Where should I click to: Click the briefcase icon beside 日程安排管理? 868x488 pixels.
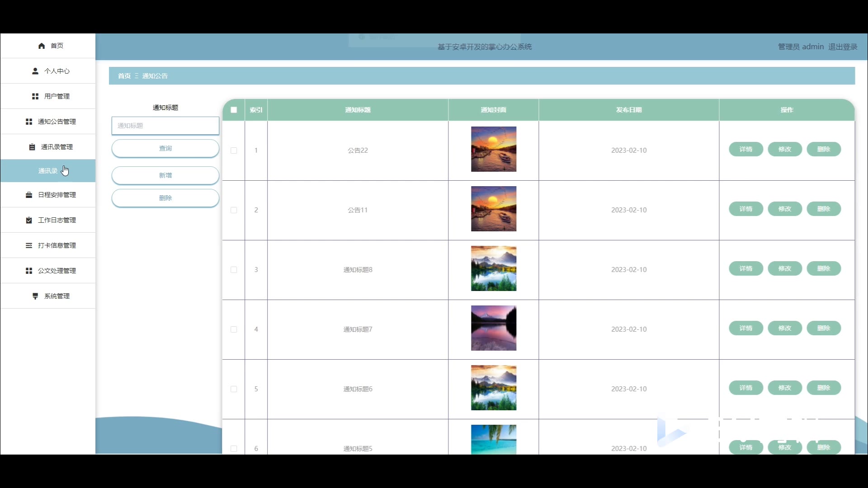29,195
